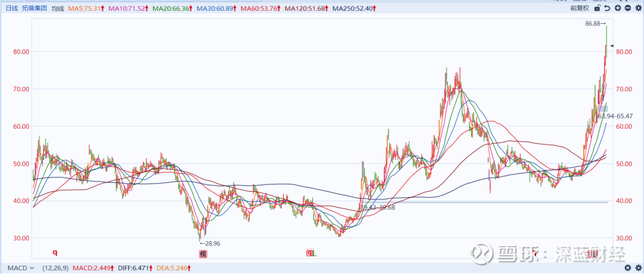
Task: Zoom out with the minus icon
Action: point(627,8)
